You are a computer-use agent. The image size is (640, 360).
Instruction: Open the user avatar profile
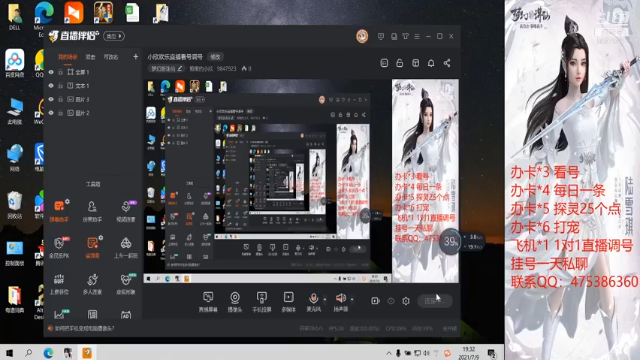tap(362, 36)
